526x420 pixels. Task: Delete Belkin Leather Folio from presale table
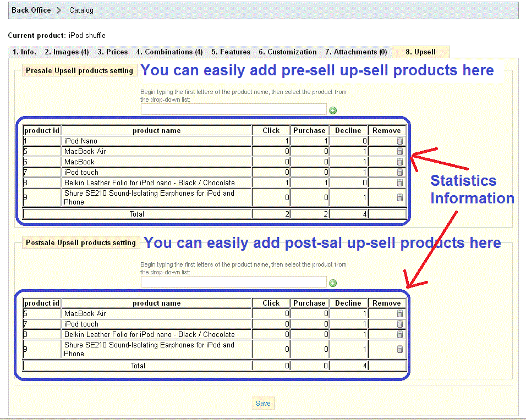[x=400, y=183]
